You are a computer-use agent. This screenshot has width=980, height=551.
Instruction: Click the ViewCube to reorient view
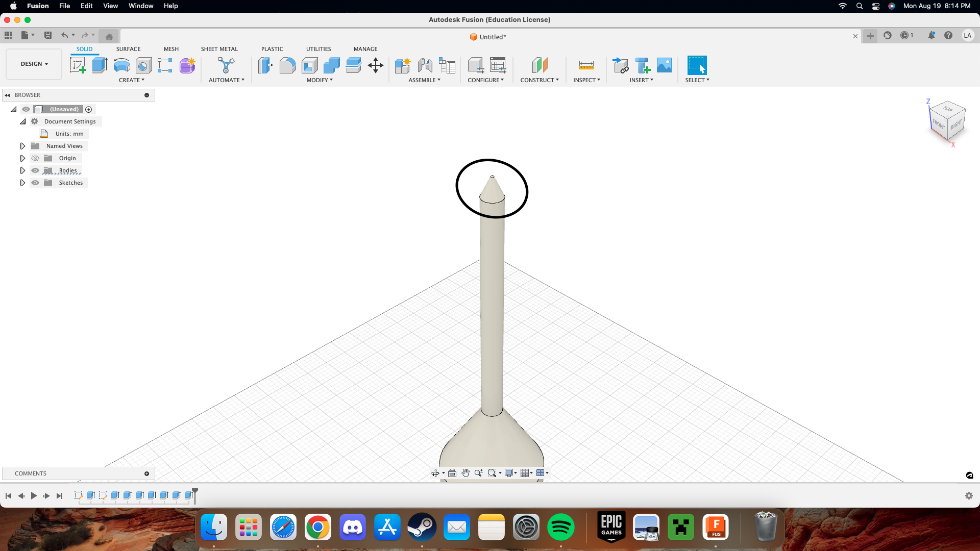pos(948,121)
